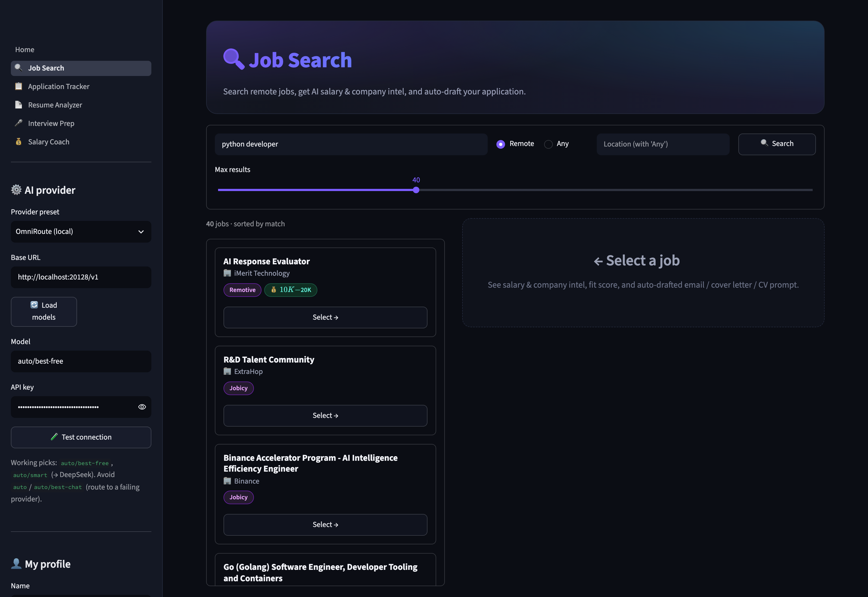
Task: Click the large magnifier icon in Job Search header
Action: coord(234,59)
